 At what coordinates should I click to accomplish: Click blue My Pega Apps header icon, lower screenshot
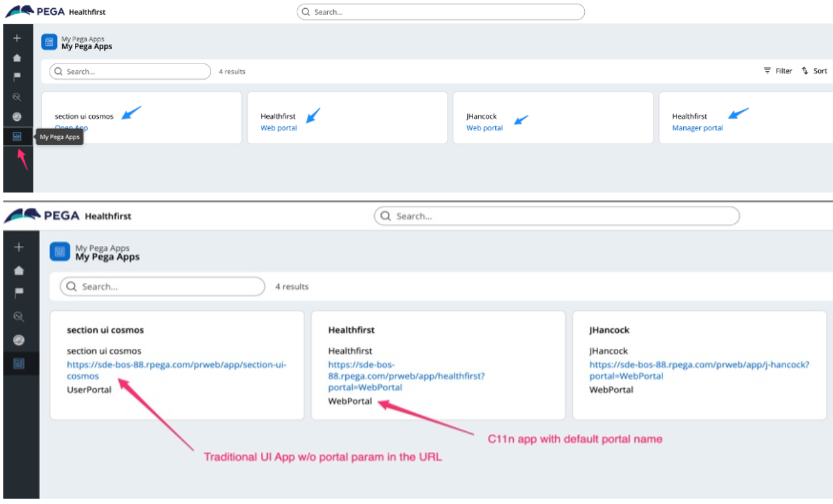[x=60, y=252]
